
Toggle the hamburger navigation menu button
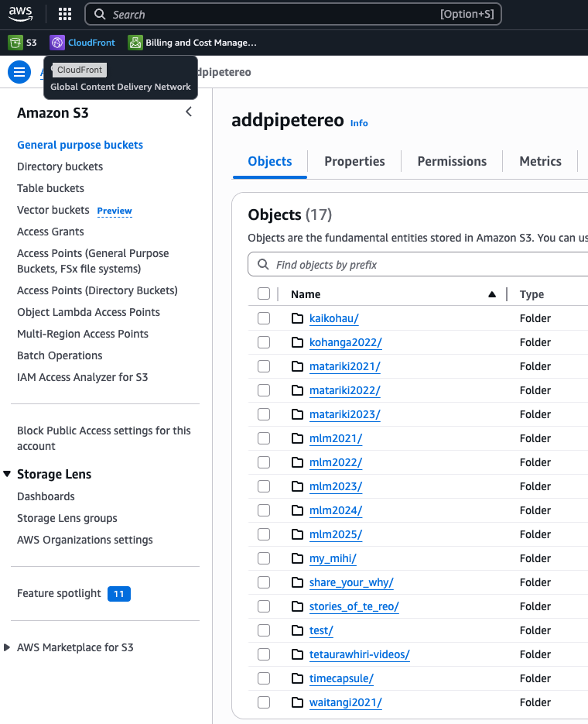(19, 72)
